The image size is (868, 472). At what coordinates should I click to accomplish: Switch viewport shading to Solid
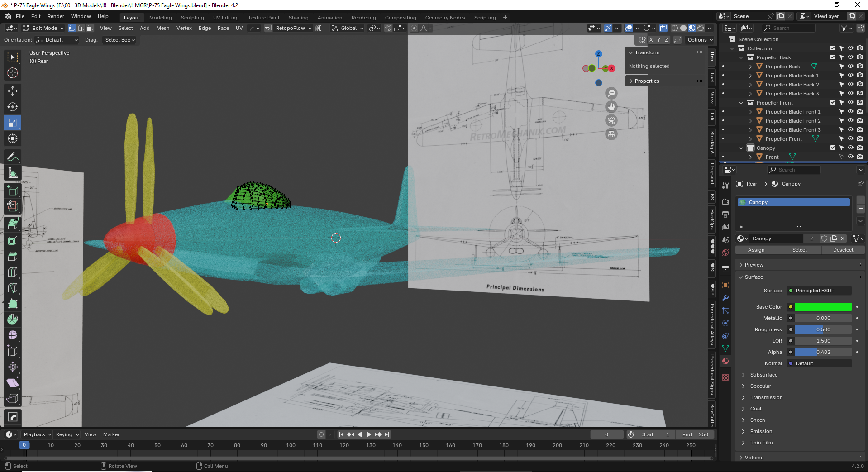[683, 28]
